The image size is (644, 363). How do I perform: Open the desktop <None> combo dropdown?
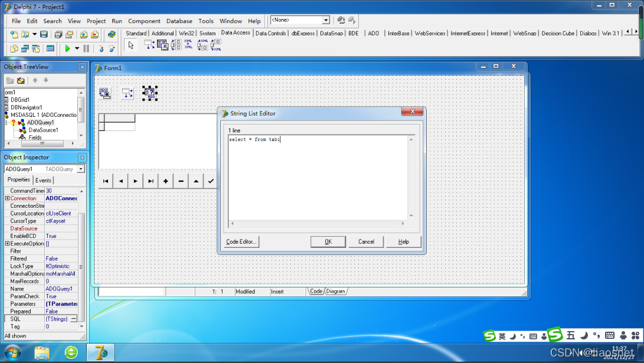tap(326, 19)
